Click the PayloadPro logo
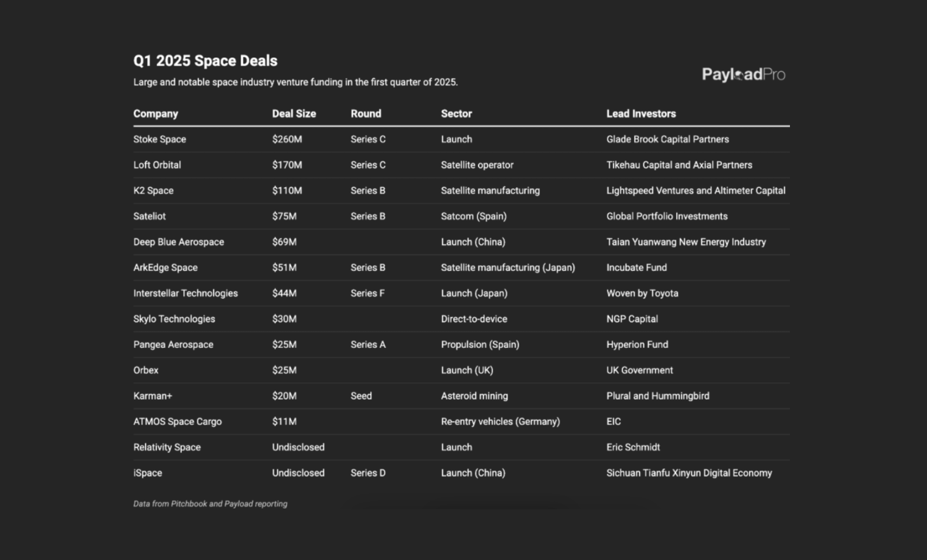Image resolution: width=927 pixels, height=560 pixels. point(743,74)
